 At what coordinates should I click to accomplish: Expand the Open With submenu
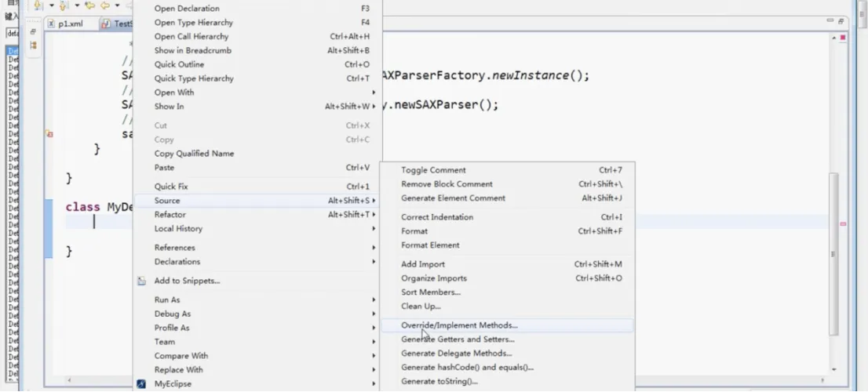click(257, 93)
